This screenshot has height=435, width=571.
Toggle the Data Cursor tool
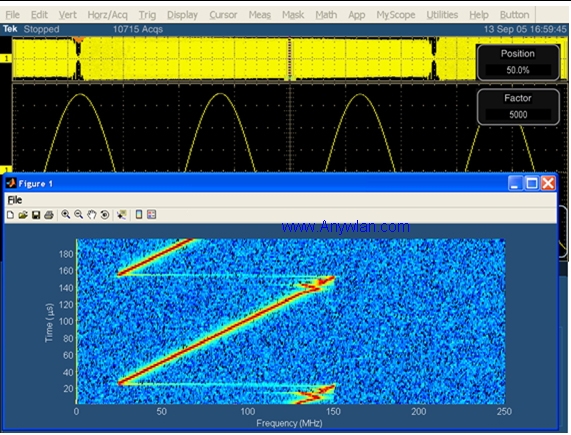121,215
